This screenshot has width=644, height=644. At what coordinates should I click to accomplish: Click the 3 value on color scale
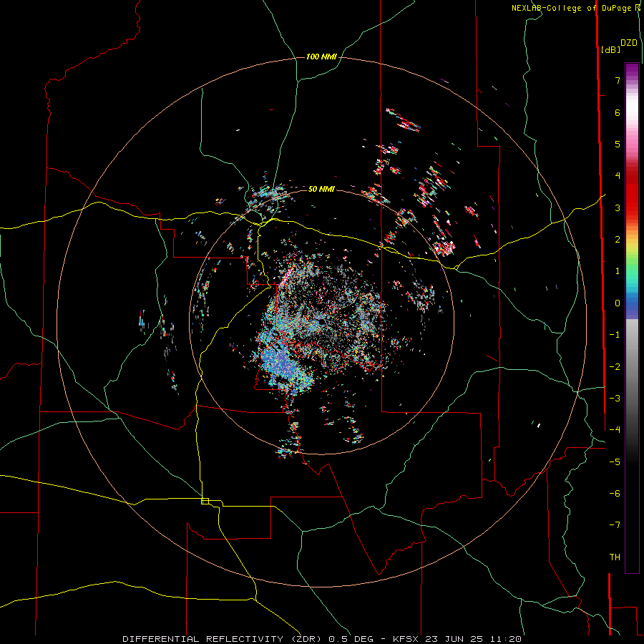point(618,208)
